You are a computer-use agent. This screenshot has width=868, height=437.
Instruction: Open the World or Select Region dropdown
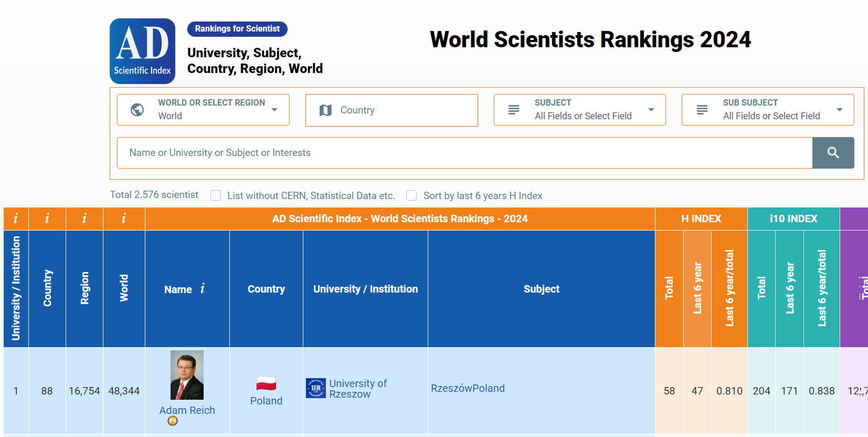coord(203,110)
